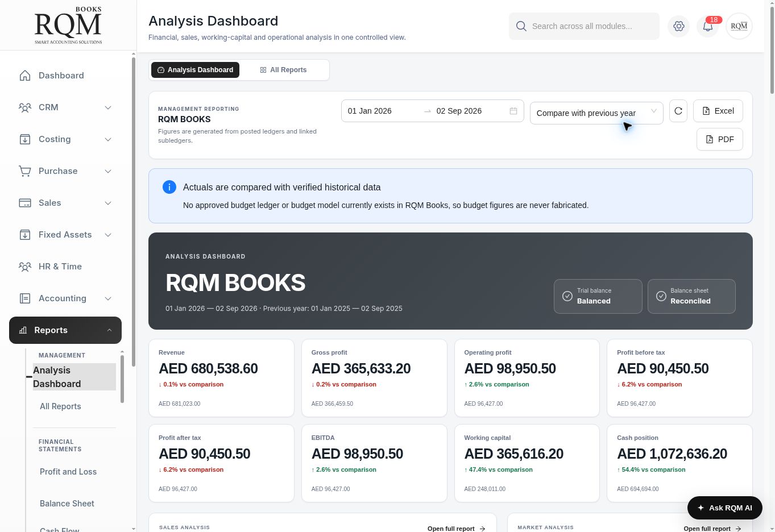Click the Costing sidebar icon
Image resolution: width=775 pixels, height=532 pixels.
click(x=25, y=139)
